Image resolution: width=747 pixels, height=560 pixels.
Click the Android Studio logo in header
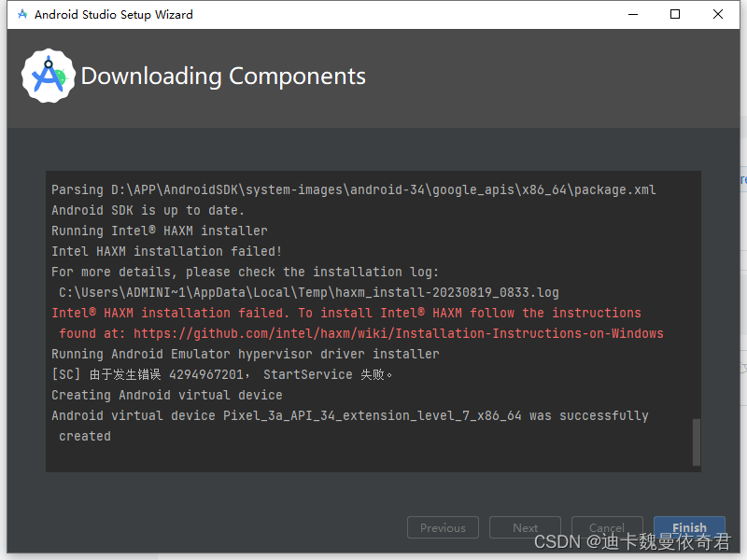point(49,76)
